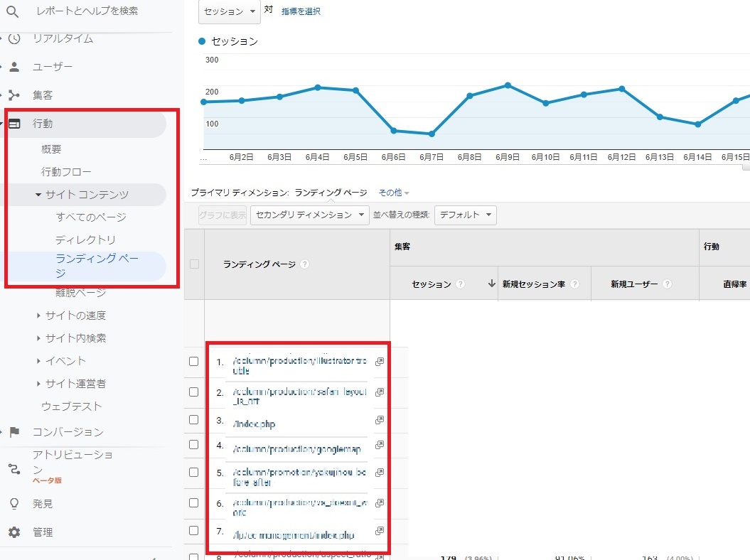
Task: Select すべてのページ in the sidebar
Action: click(x=91, y=217)
